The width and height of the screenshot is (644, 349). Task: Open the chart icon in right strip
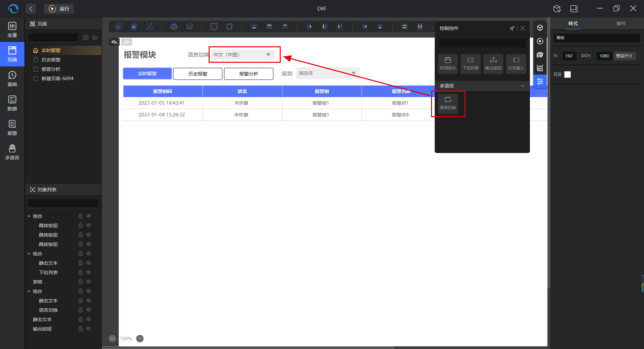click(x=540, y=68)
